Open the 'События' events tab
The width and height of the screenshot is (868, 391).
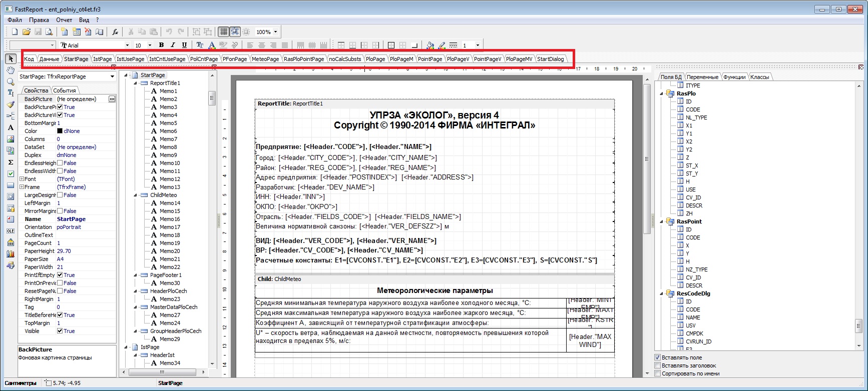[x=65, y=90]
